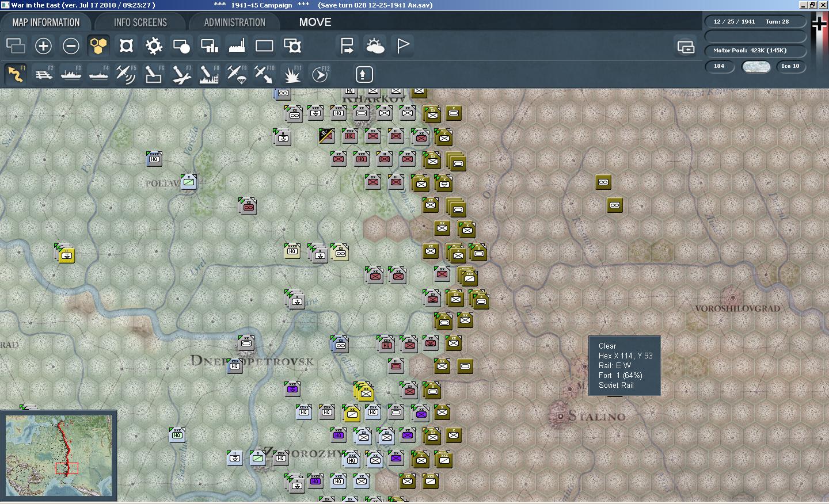829x504 pixels.
Task: Toggle the highlighted hex grid overlay
Action: [x=98, y=45]
